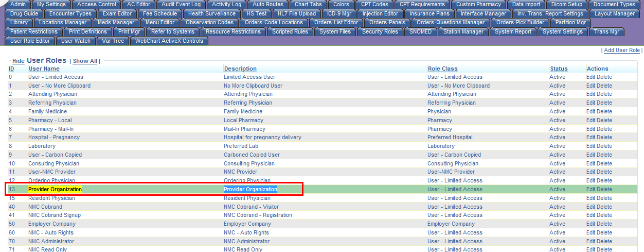Open the Access Control tab
644x252 pixels.
(x=96, y=4)
